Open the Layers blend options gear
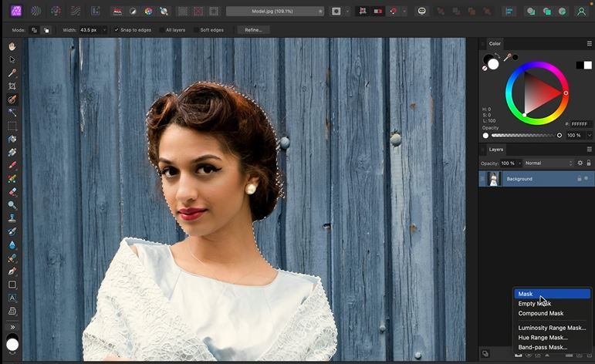This screenshot has width=595, height=364. tap(580, 163)
